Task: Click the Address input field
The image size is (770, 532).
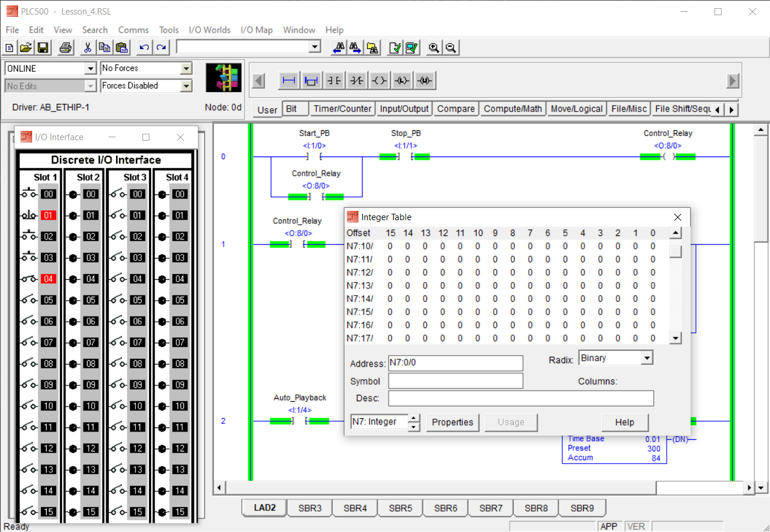Action: tap(455, 363)
